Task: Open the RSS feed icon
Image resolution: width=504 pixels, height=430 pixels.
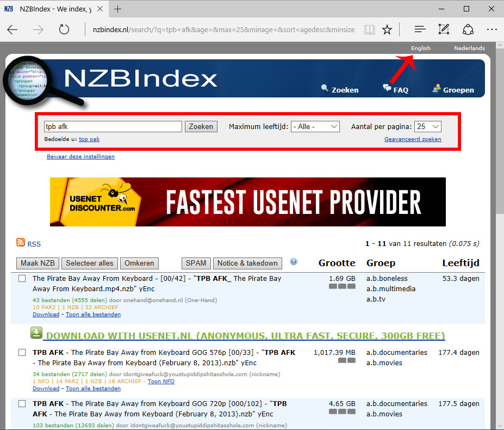Action: click(21, 242)
